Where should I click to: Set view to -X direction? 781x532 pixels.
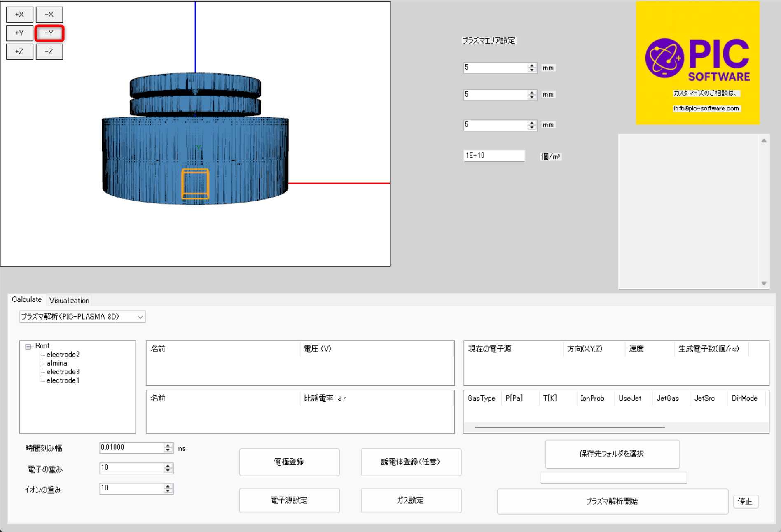click(x=49, y=14)
